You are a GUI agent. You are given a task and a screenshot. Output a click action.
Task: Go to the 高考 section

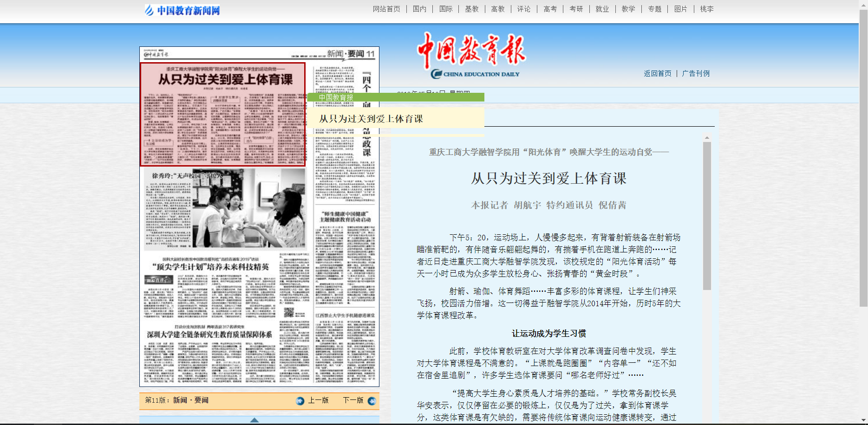click(x=550, y=9)
